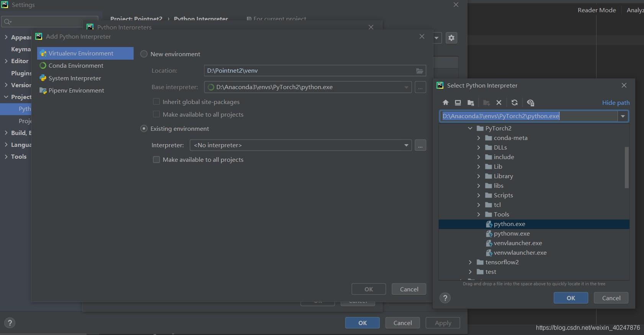Expand the test folder node
Screen dimensions: 644x335
click(x=470, y=272)
